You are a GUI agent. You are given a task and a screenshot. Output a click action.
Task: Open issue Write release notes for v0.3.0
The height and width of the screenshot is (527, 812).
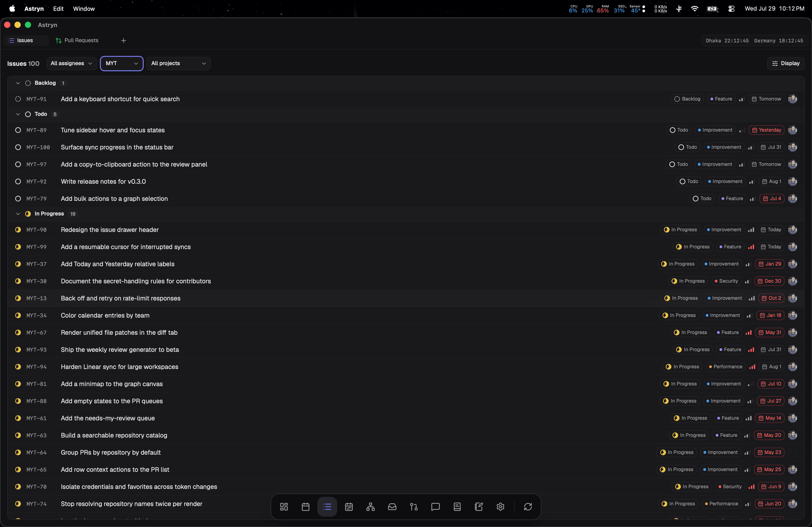[x=103, y=182]
